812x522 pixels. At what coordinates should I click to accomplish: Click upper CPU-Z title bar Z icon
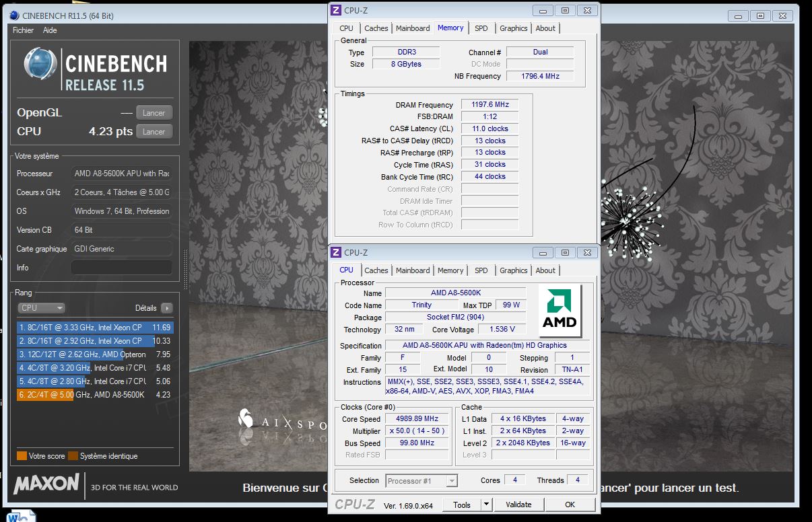(x=336, y=10)
